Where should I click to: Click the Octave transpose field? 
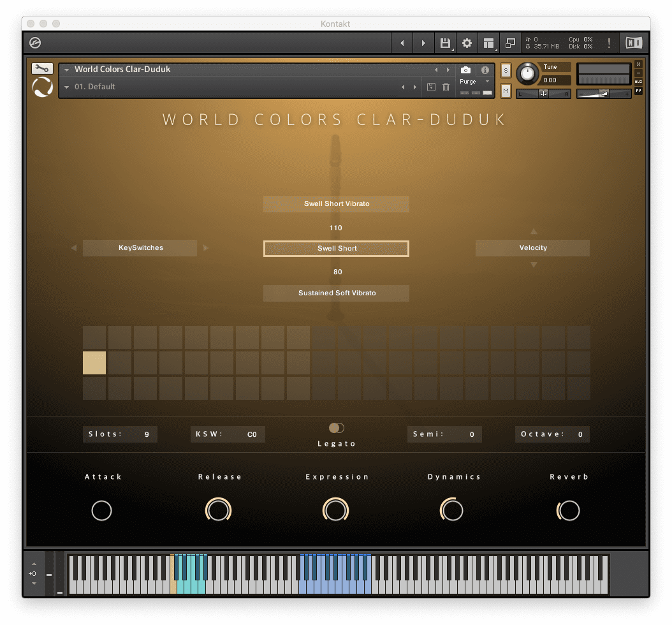(x=552, y=434)
